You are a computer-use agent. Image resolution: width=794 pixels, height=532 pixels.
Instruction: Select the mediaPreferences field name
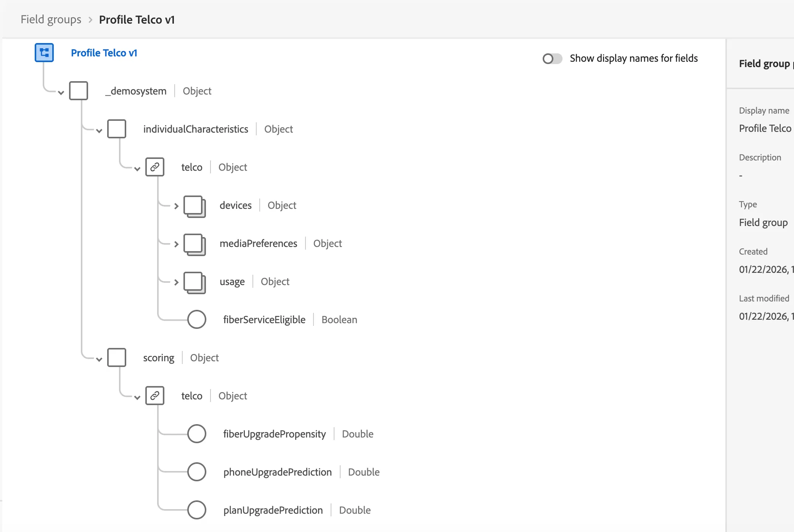[258, 244]
